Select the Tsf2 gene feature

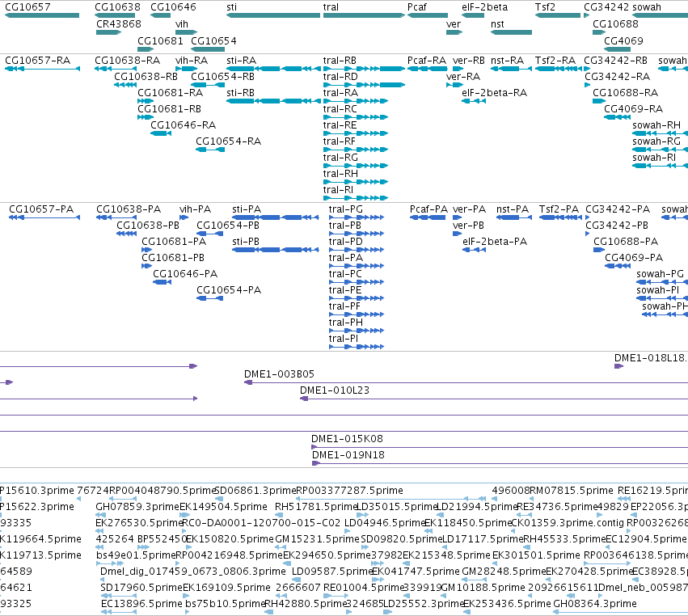(x=558, y=15)
